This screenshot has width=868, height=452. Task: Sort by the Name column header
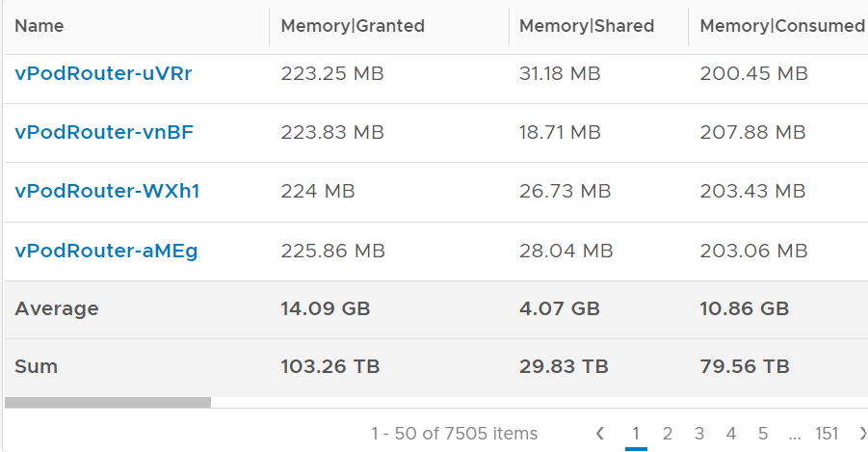pyautogui.click(x=39, y=26)
